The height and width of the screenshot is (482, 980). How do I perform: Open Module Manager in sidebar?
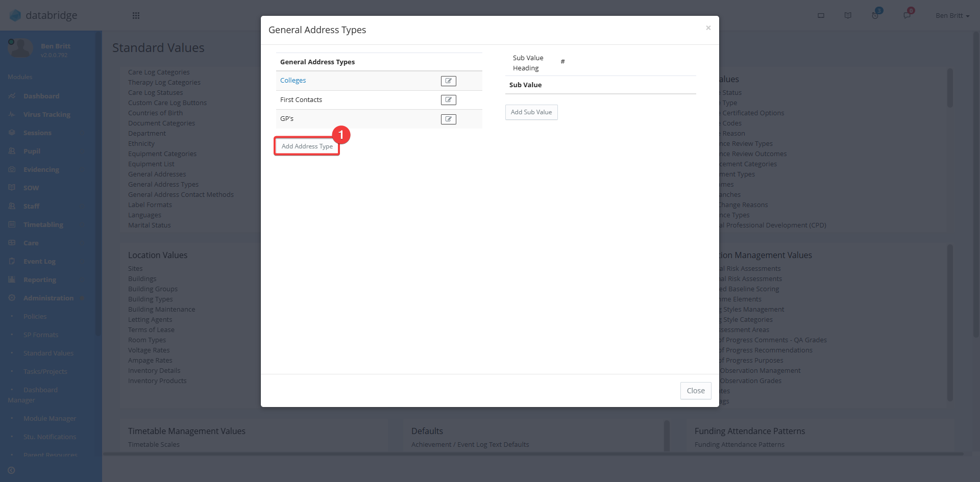50,418
